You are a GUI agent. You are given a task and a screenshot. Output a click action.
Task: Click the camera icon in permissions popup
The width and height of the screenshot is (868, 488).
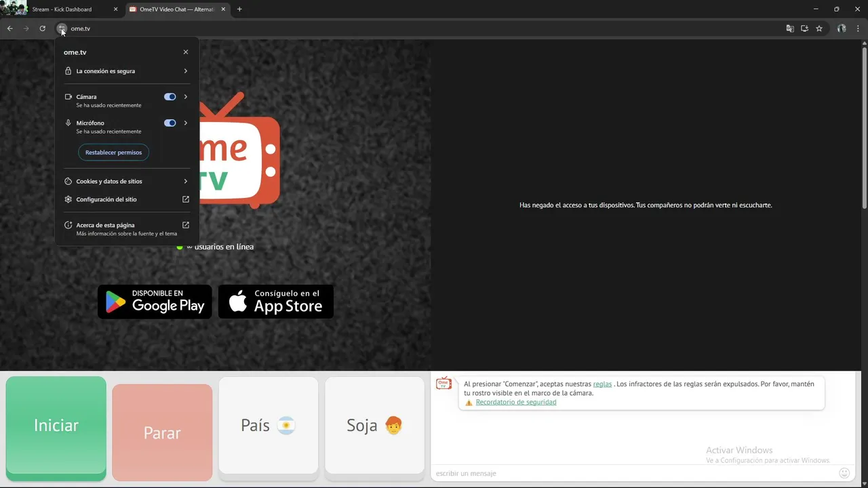(x=68, y=97)
